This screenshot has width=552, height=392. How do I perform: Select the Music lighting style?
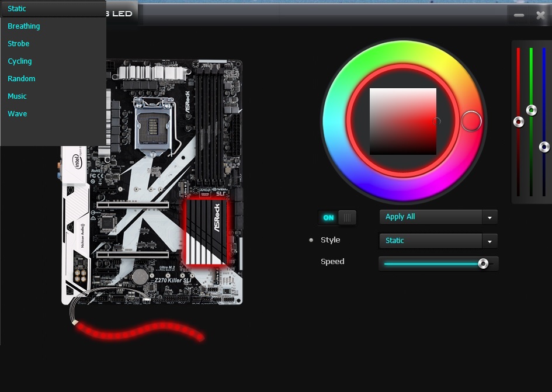coord(53,96)
